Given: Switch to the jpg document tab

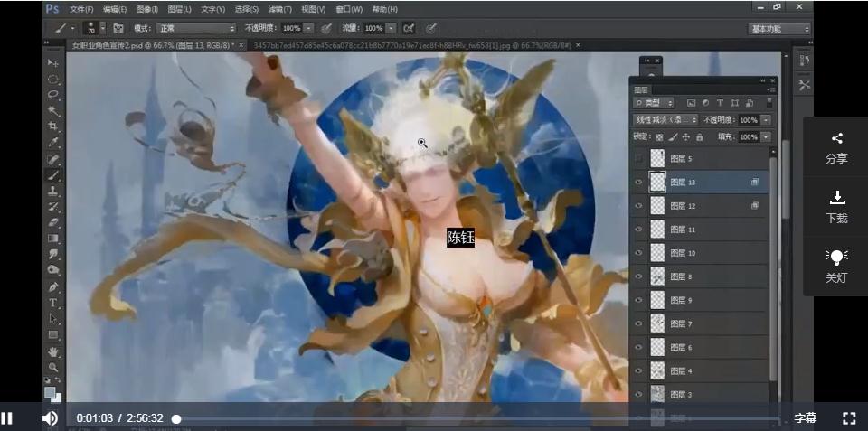Looking at the screenshot, I should [412, 45].
